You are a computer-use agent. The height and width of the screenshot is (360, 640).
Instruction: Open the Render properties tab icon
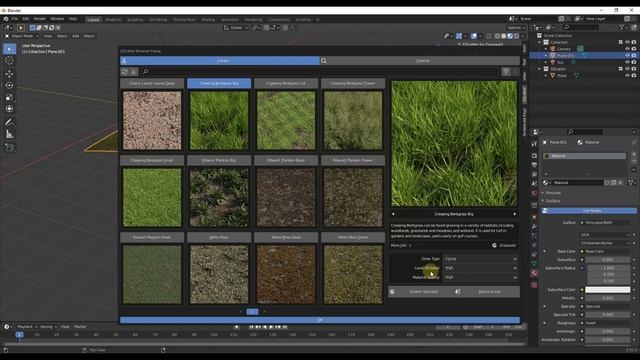[x=534, y=156]
